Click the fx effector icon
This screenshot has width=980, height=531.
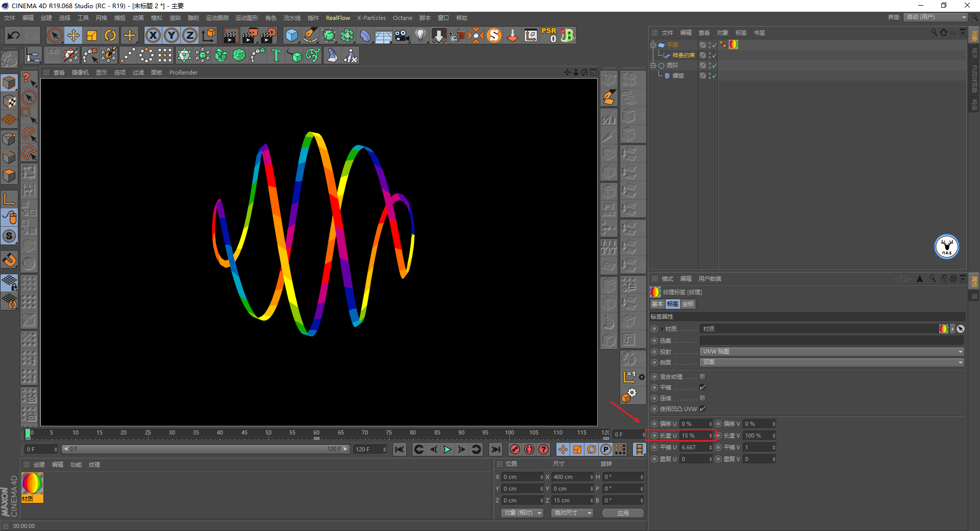pyautogui.click(x=351, y=55)
